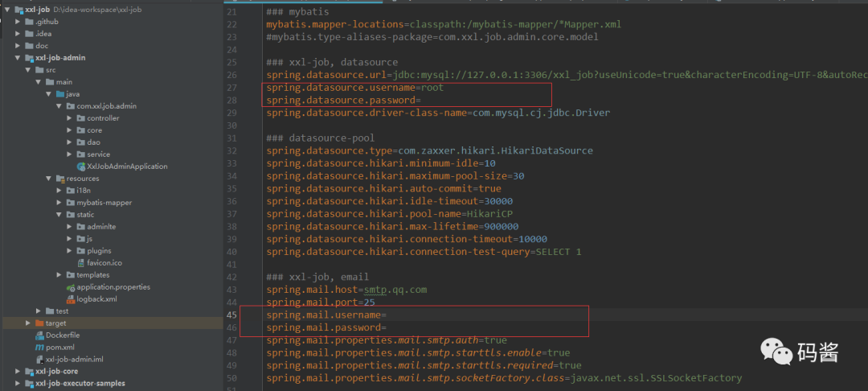Expand the doc folder arrow
The height and width of the screenshot is (391, 868).
(18, 46)
